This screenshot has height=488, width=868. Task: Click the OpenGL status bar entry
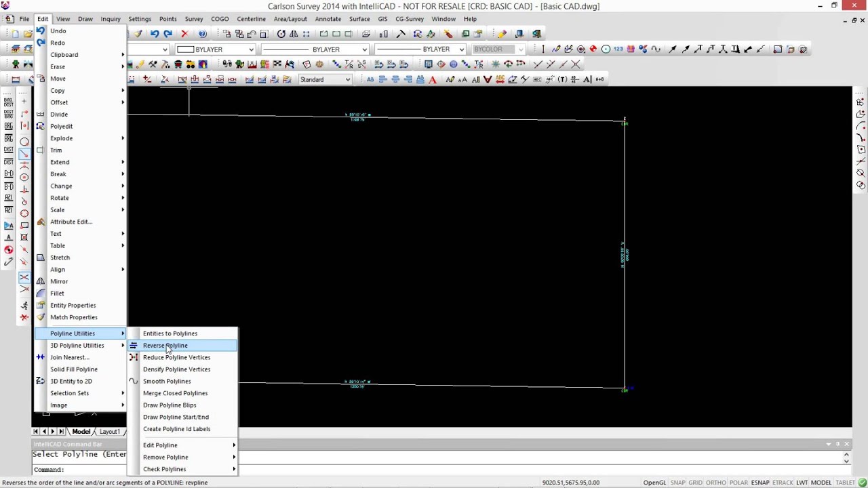(x=655, y=483)
